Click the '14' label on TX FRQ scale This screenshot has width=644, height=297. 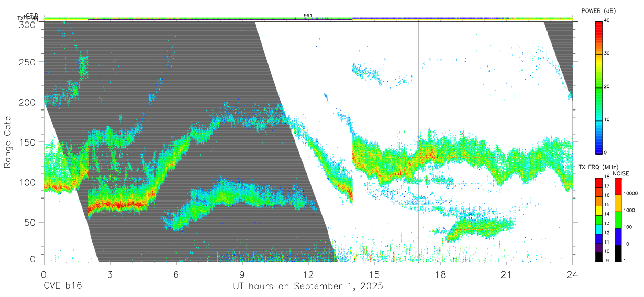[606, 214]
